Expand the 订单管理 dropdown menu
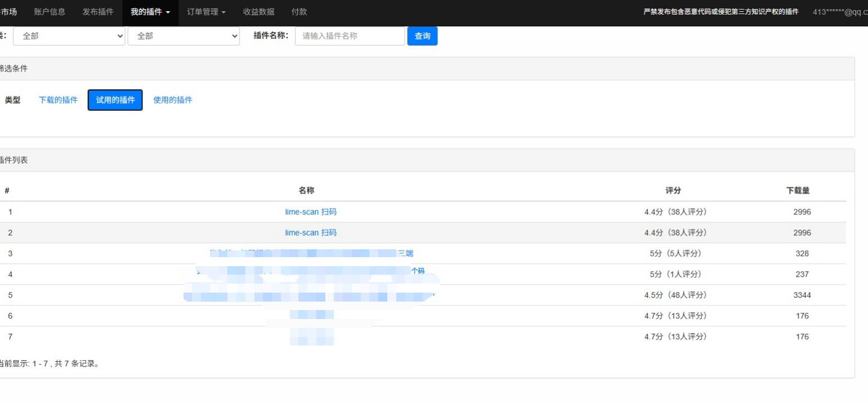Screen dimensions: 868x404 (207, 12)
